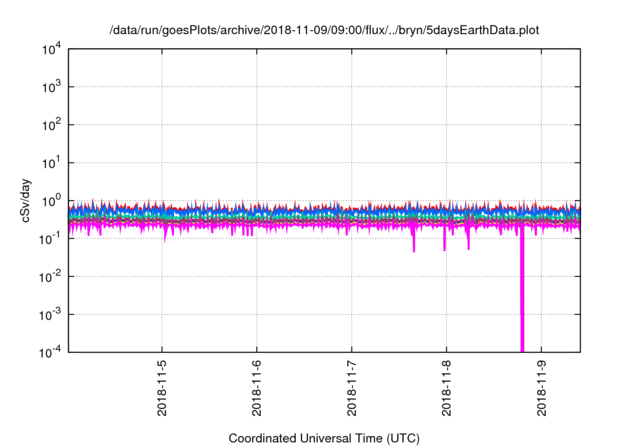Viewport: 640px width, 448px height.
Task: Click the 2018-11-8 date tick label
Action: coord(447,388)
